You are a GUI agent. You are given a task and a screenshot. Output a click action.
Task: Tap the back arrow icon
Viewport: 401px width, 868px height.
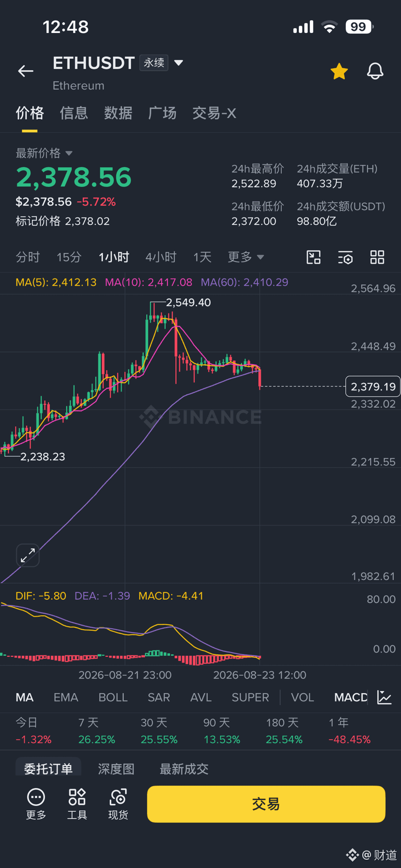tap(26, 71)
